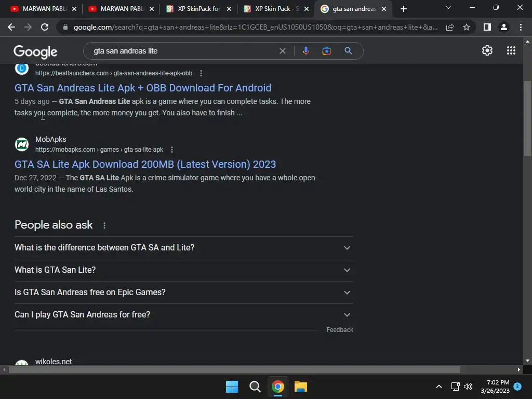Open wikoles.net result source

pos(54,362)
